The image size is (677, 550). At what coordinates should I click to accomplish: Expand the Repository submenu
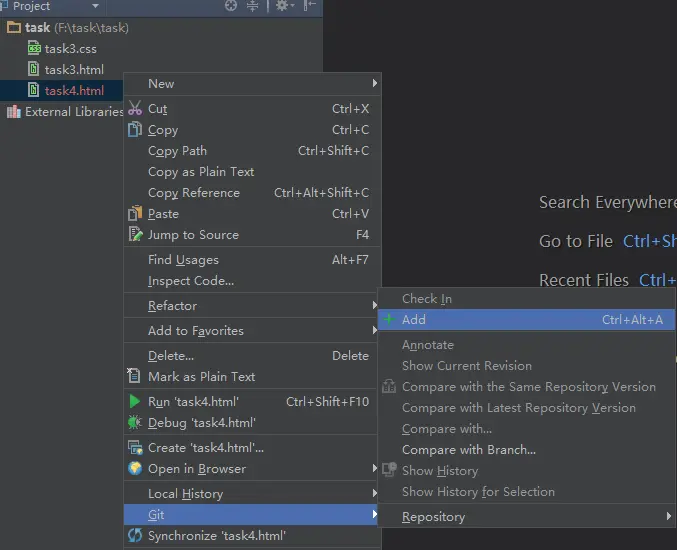coord(526,517)
